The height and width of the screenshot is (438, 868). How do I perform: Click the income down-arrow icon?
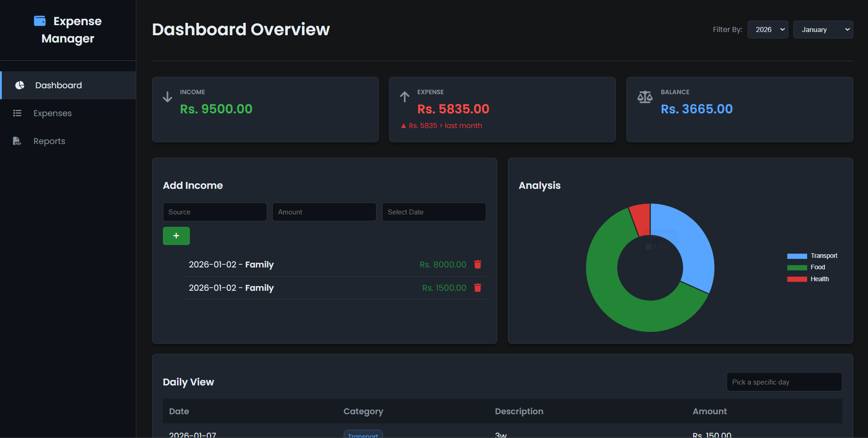point(167,97)
